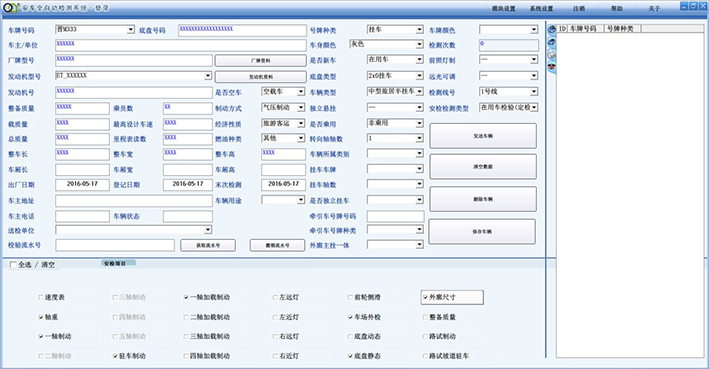
Task: Open the 车身颜色 dropdown showing 灰色
Action: (x=420, y=44)
